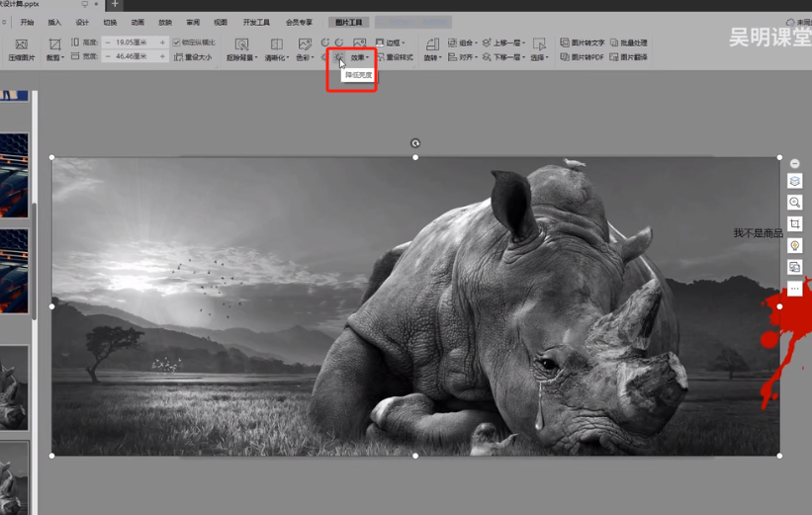812x515 pixels.
Task: Click the 色彩 color icon
Action: pyautogui.click(x=305, y=44)
